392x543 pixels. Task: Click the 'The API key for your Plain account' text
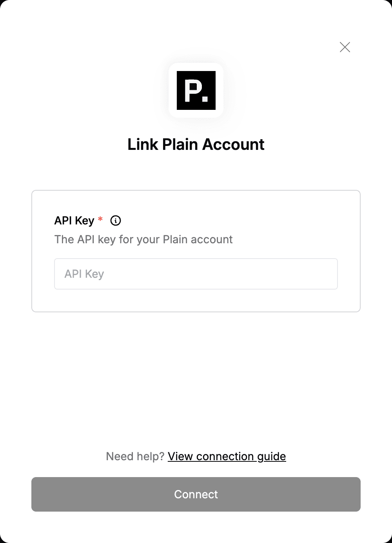click(143, 239)
